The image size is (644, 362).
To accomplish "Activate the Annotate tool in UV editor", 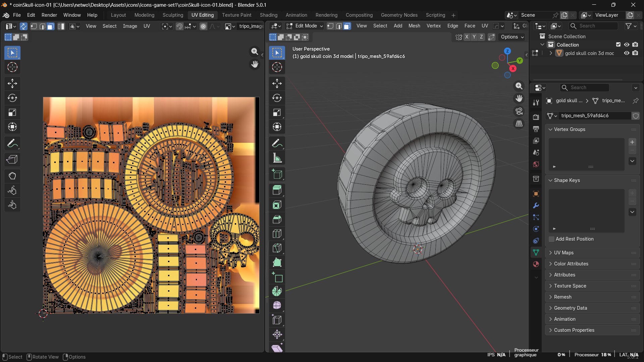I will click(12, 143).
